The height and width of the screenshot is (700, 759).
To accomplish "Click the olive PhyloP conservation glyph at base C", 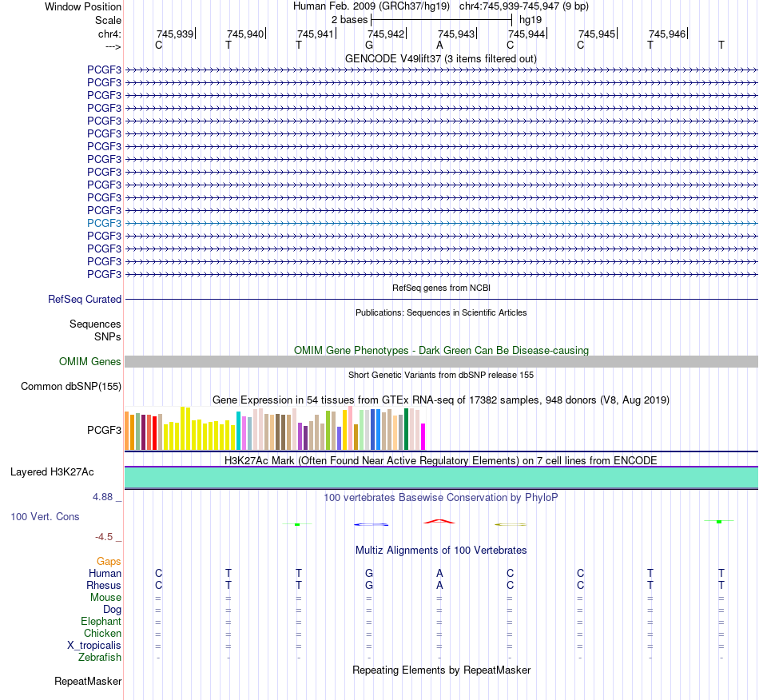I will [x=511, y=524].
